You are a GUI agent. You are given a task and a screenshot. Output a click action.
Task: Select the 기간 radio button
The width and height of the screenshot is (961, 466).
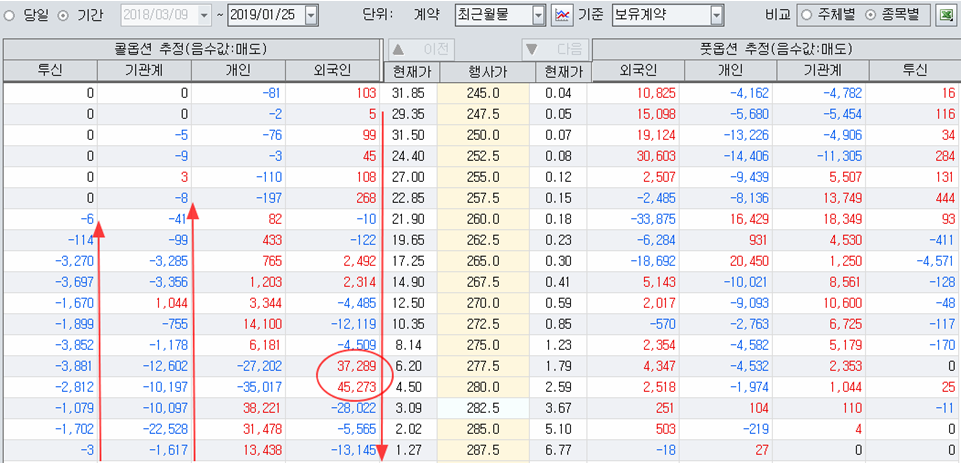(64, 16)
